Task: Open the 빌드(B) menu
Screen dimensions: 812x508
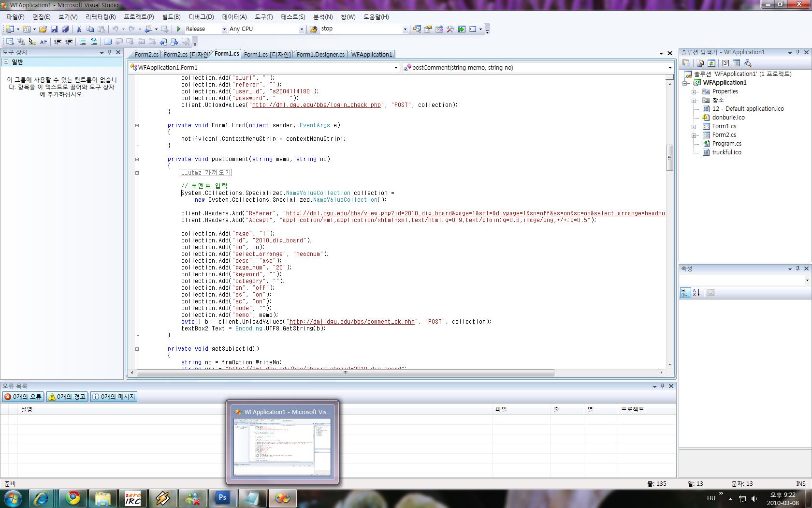Action: [x=171, y=17]
